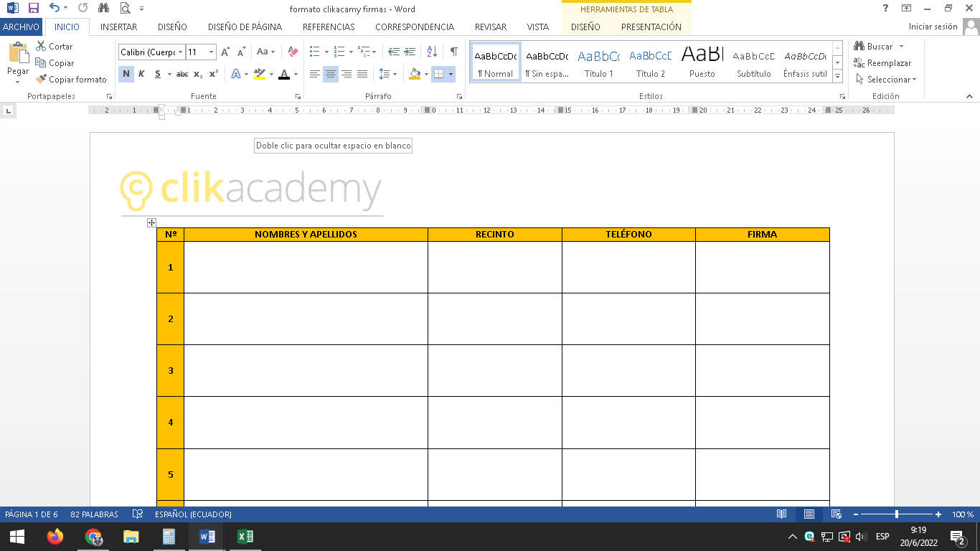Click the justify text alignment icon
This screenshot has width=980, height=551.
pos(362,74)
